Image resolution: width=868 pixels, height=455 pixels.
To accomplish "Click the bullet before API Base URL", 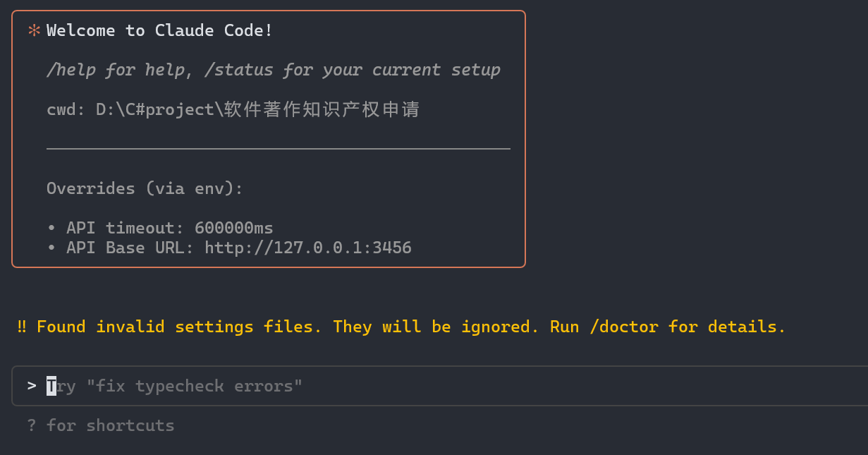I will 51,248.
